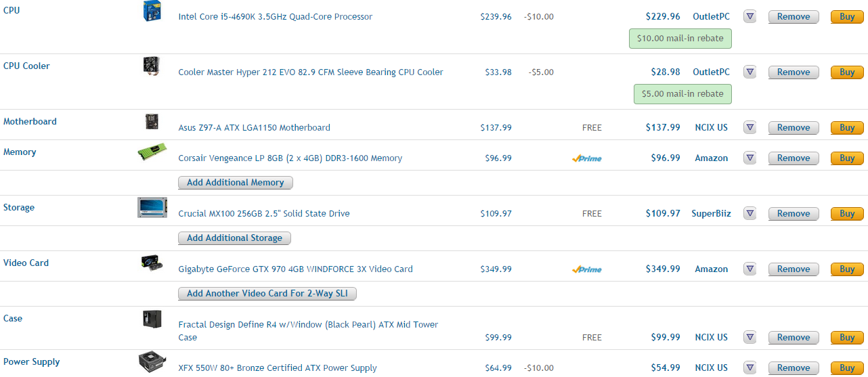Screen dimensions: 868x377
Task: Expand price options dropdown for CPU Cooler row
Action: pyautogui.click(x=750, y=72)
